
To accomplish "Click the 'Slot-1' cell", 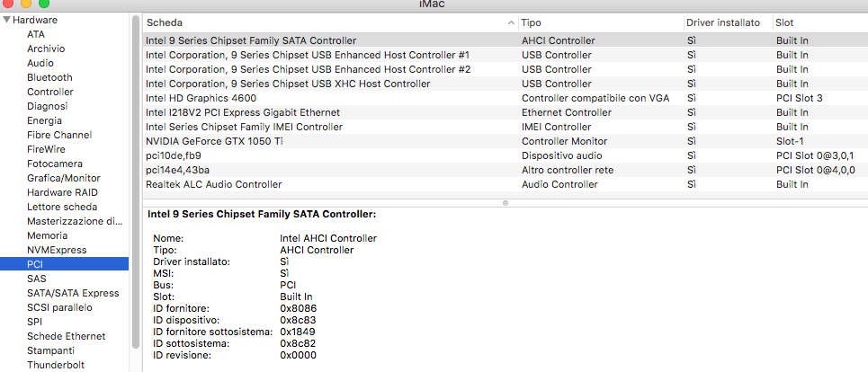I will point(790,141).
